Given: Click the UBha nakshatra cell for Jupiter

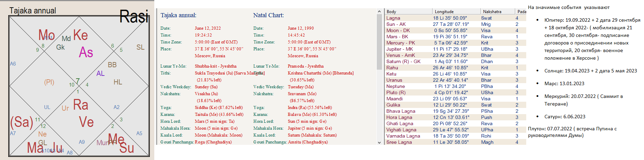Looking at the screenshot, I should tap(487, 49).
